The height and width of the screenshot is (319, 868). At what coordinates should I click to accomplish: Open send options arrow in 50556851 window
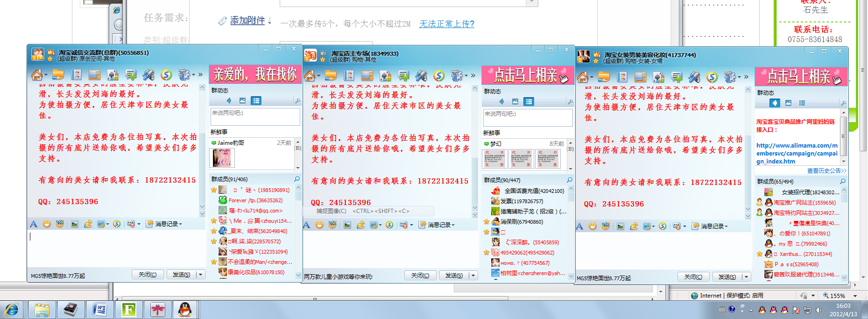pyautogui.click(x=201, y=275)
